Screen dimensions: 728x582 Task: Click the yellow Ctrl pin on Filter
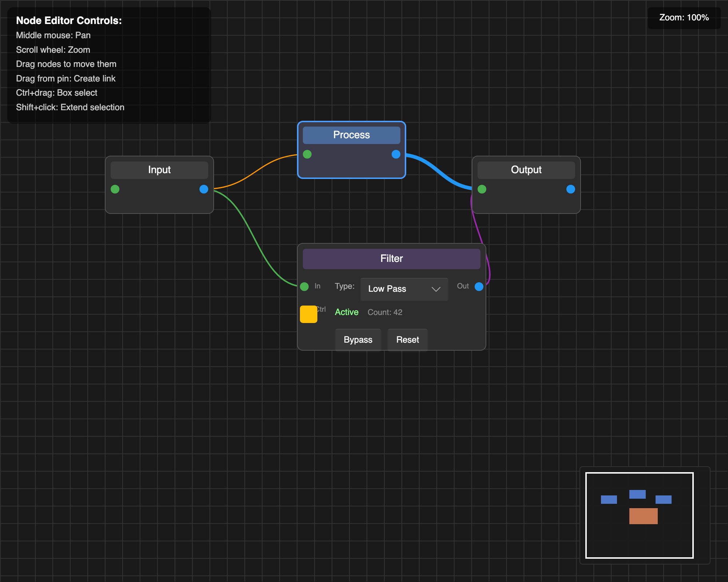tap(309, 314)
